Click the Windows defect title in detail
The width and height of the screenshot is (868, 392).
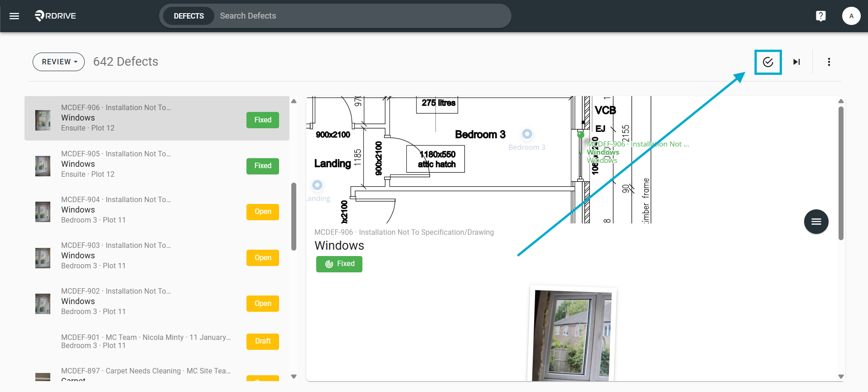(339, 246)
